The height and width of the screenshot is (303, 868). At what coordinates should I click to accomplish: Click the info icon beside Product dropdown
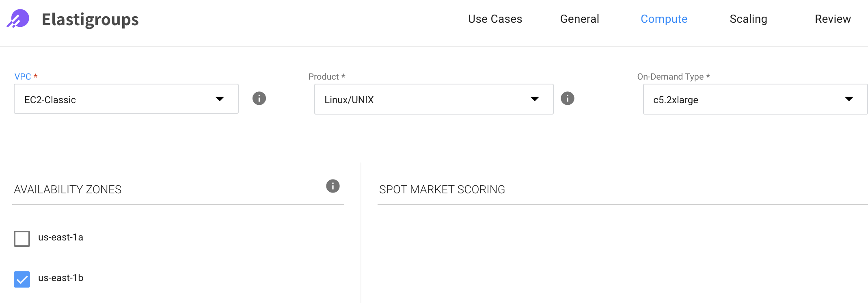pos(567,98)
